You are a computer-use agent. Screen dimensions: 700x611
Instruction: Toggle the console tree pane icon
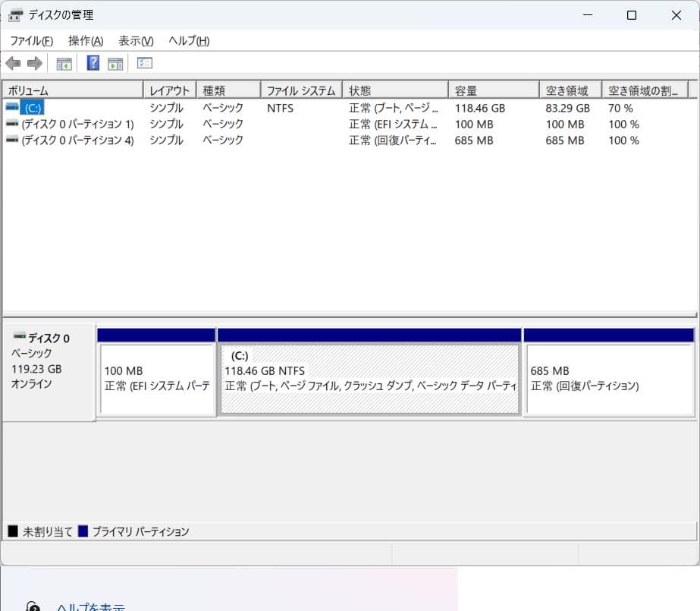tap(64, 63)
